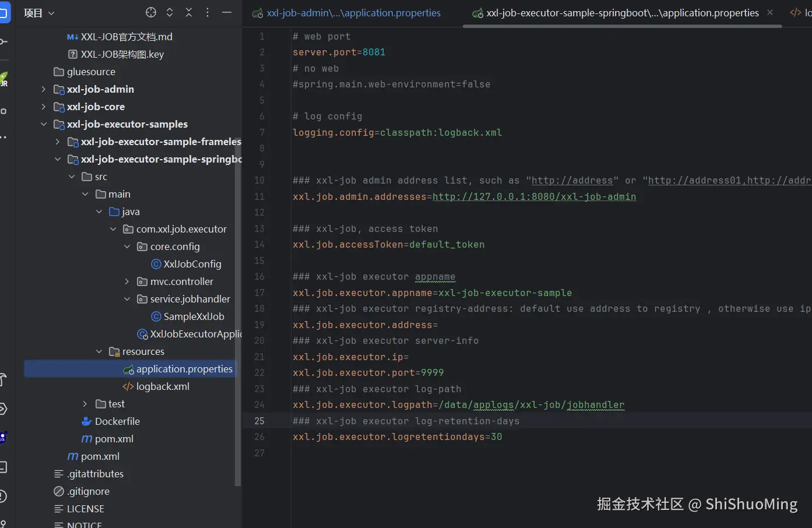Open the XxlJobConfig class

[x=192, y=264]
